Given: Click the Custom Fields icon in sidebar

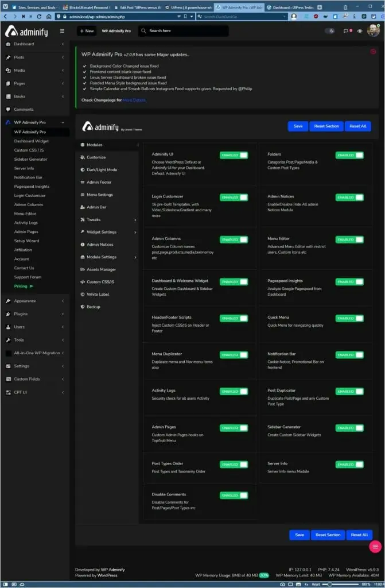Looking at the screenshot, I should [8, 379].
